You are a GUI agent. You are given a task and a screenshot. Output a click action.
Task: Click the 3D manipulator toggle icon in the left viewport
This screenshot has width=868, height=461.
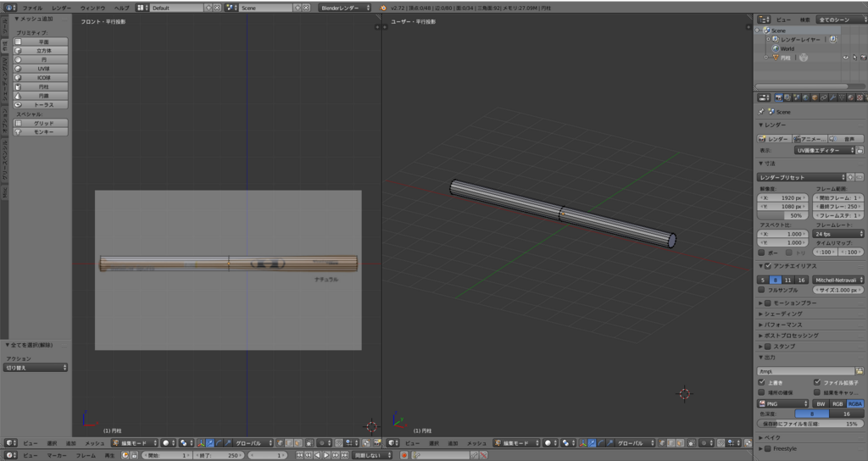pos(201,443)
